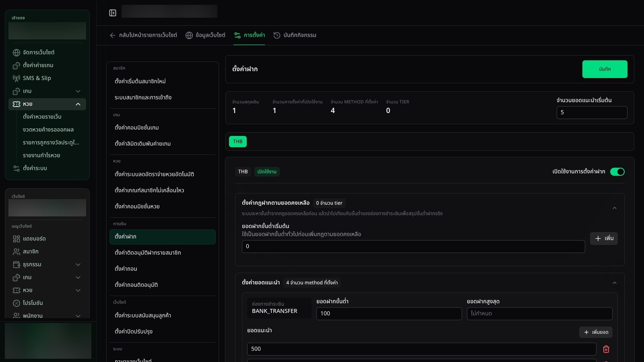The height and width of the screenshot is (362, 644).
Task: Collapse the sidebar with panel toggle icon
Action: (x=113, y=13)
